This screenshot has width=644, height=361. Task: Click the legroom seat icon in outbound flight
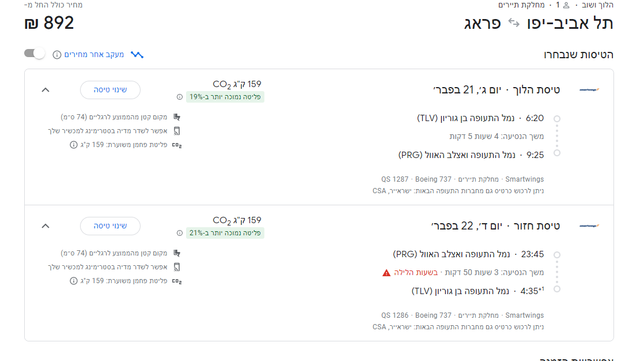177,117
